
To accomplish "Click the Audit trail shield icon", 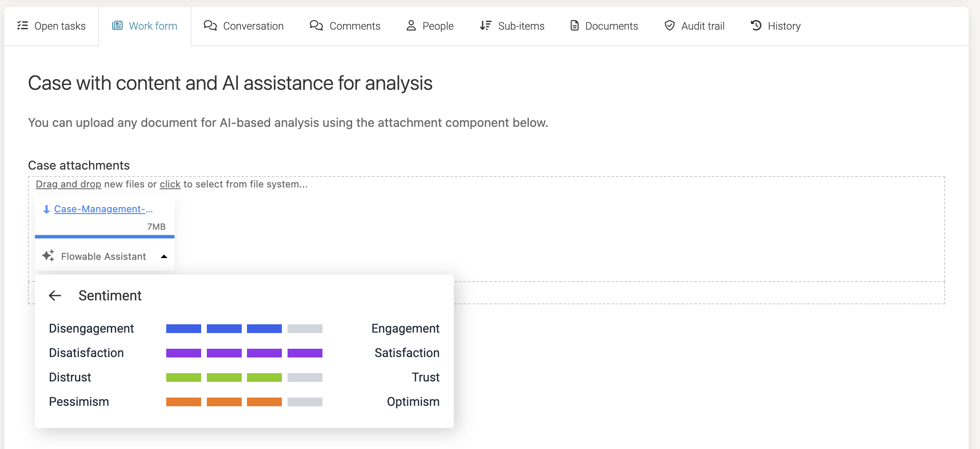I will coord(669,26).
